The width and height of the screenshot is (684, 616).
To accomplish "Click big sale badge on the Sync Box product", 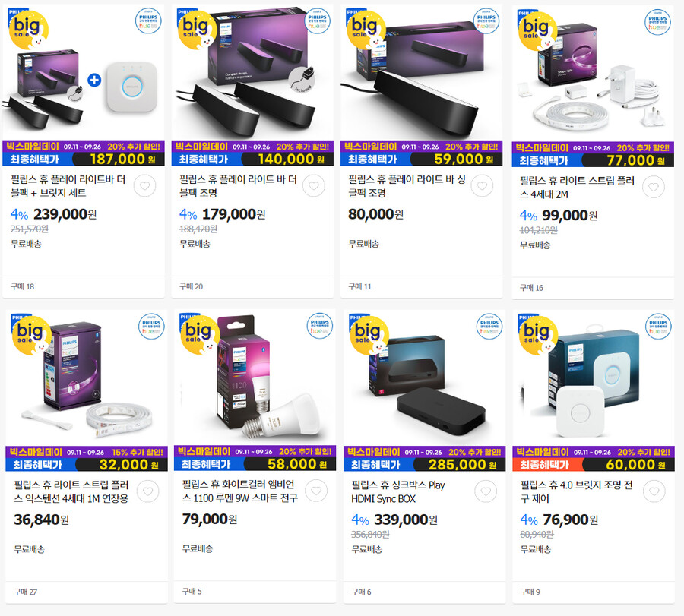I will point(369,335).
